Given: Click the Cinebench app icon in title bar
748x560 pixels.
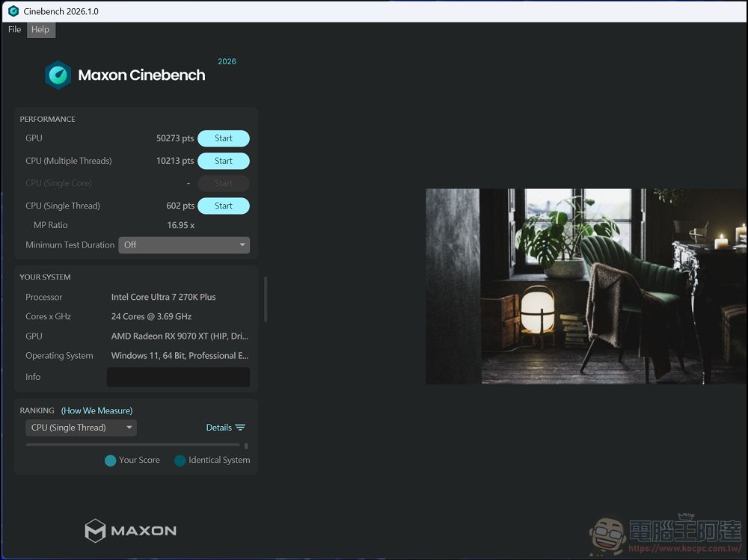Looking at the screenshot, I should (x=13, y=11).
